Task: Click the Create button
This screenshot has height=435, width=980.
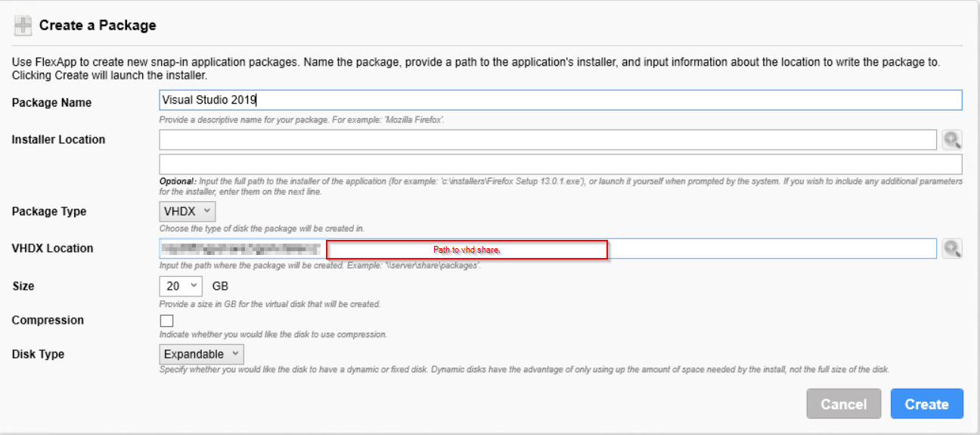Action: pos(927,404)
